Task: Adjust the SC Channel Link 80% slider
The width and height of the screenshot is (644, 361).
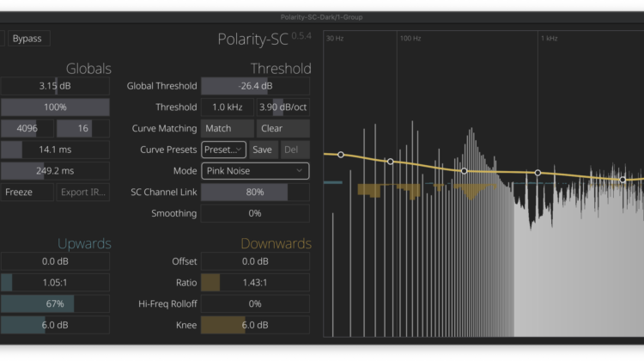Action: tap(255, 192)
